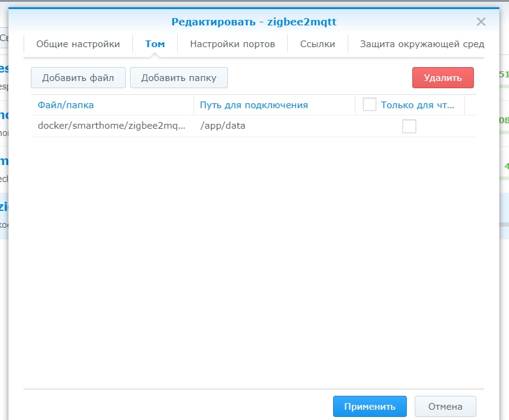Open the Общие настройки tab

(78, 44)
